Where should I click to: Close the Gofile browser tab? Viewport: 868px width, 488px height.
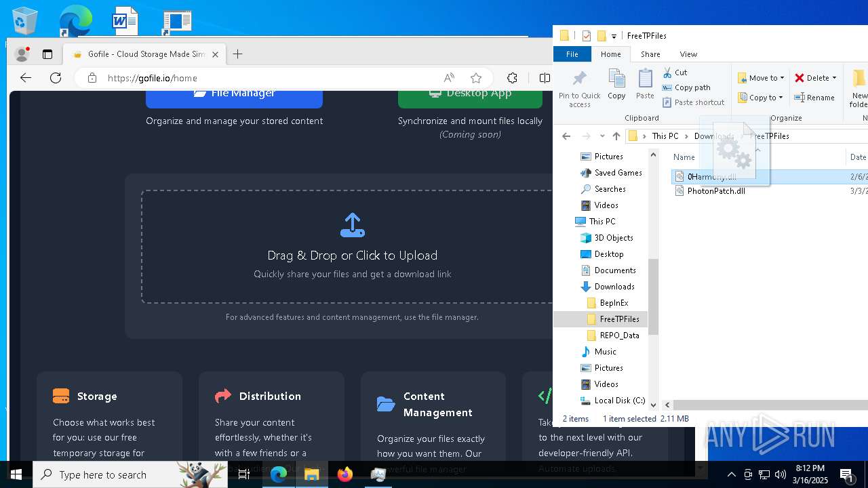(216, 54)
